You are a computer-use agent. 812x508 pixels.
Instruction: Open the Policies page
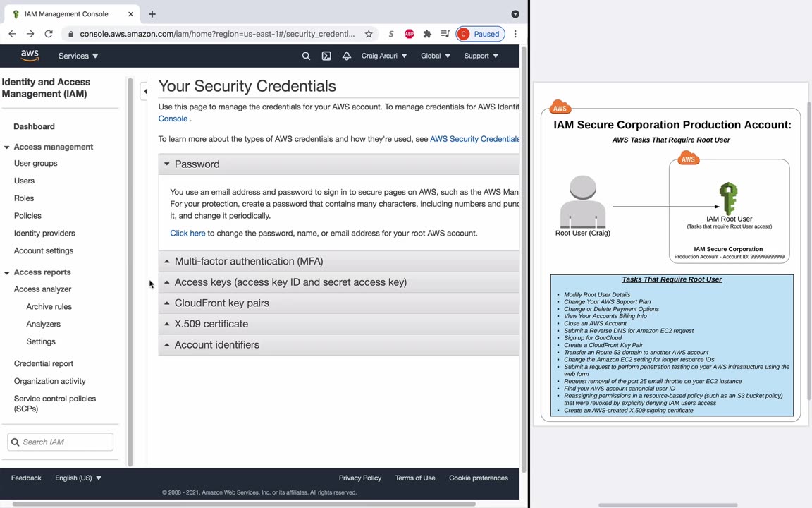(x=27, y=216)
